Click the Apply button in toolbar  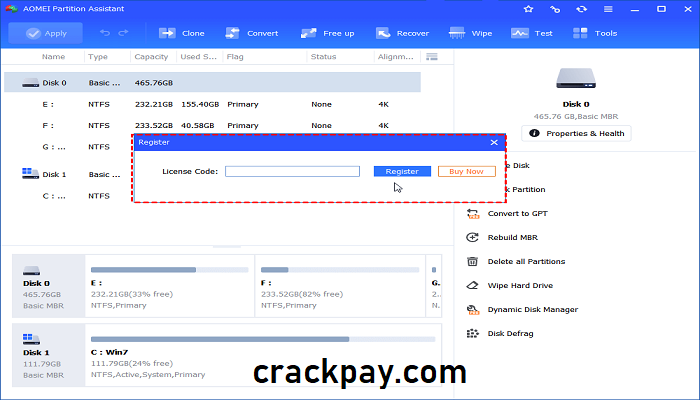click(x=46, y=33)
